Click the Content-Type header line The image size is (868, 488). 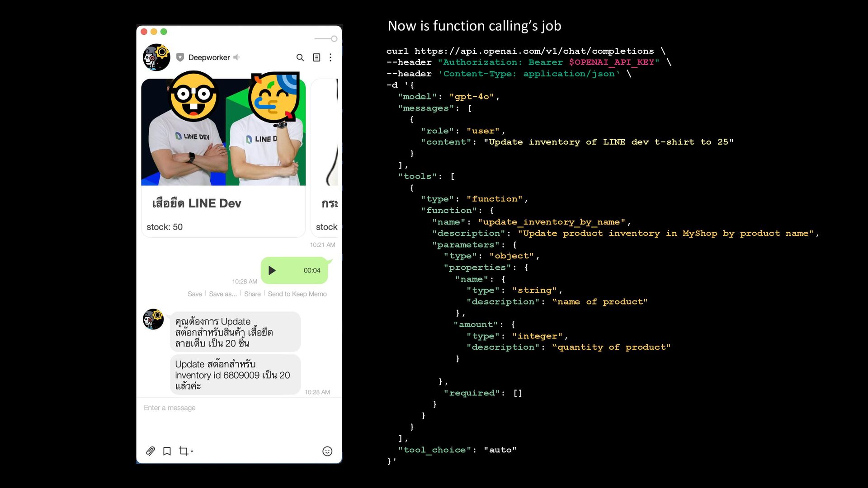tap(509, 74)
